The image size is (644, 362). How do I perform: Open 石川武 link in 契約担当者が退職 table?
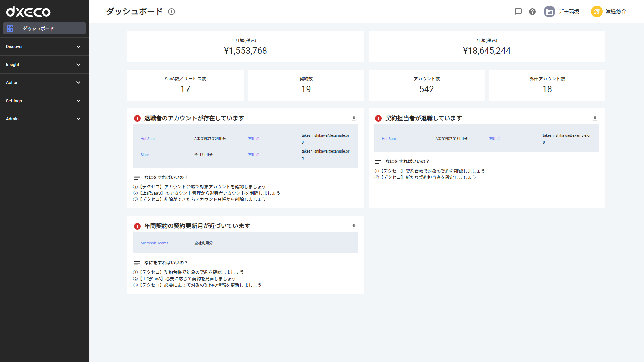tap(495, 139)
